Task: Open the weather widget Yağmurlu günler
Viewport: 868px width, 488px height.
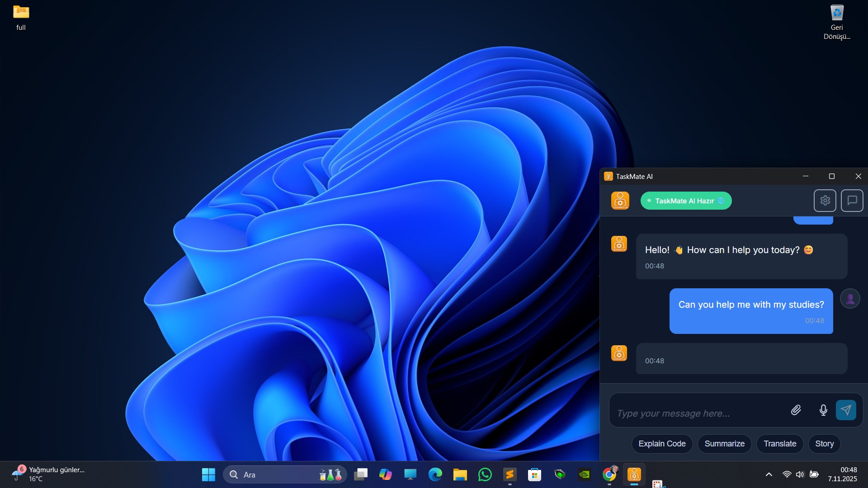Action: click(x=49, y=474)
